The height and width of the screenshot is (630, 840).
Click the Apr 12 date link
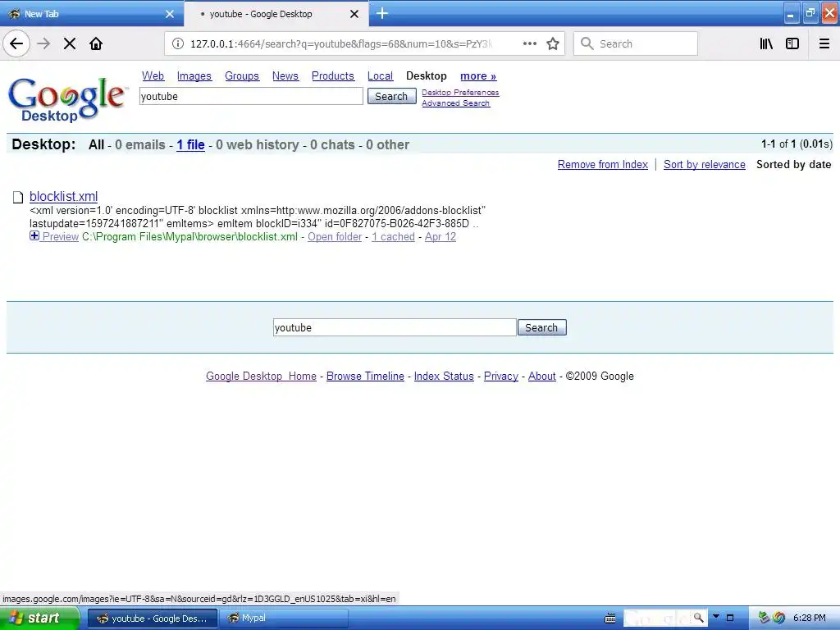(x=441, y=237)
